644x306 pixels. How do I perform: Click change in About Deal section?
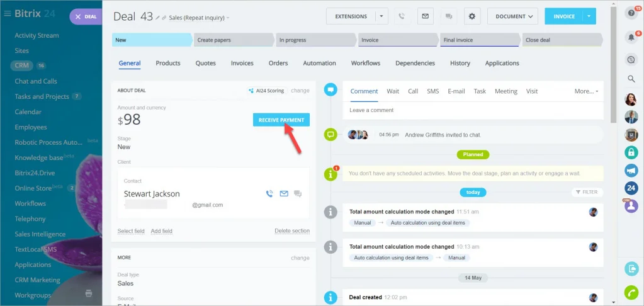300,91
